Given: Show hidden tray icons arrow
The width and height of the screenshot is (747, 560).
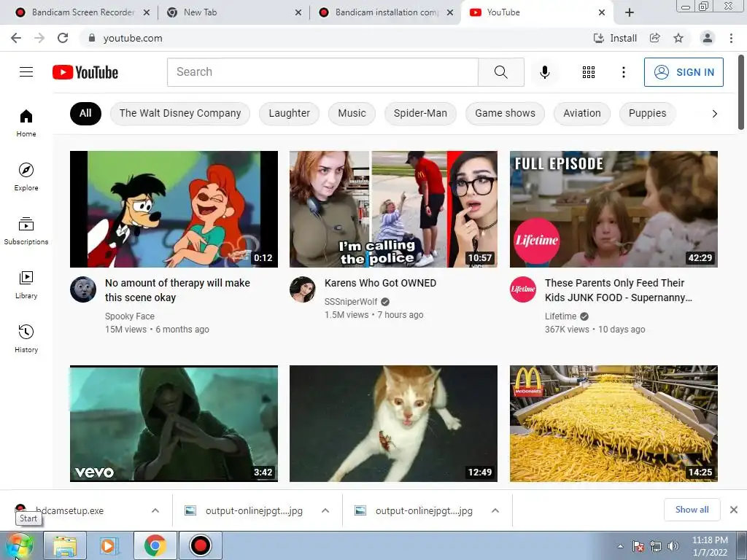Looking at the screenshot, I should point(620,546).
